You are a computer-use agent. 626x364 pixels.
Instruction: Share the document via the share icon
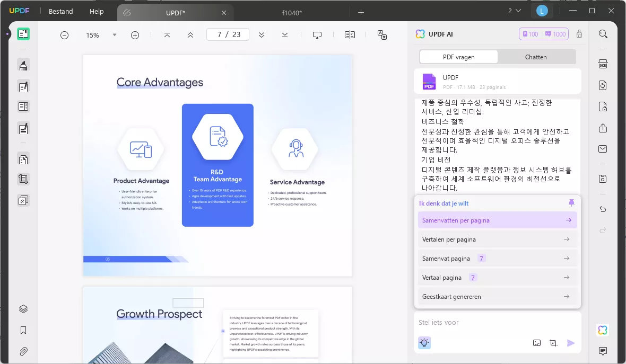(603, 128)
